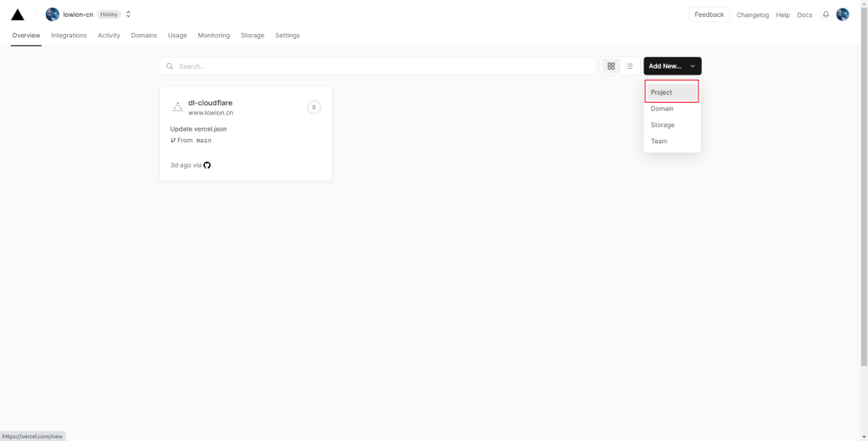Click the 3d ago via timestamp
Viewport: 868px width, 441px height.
click(x=186, y=165)
